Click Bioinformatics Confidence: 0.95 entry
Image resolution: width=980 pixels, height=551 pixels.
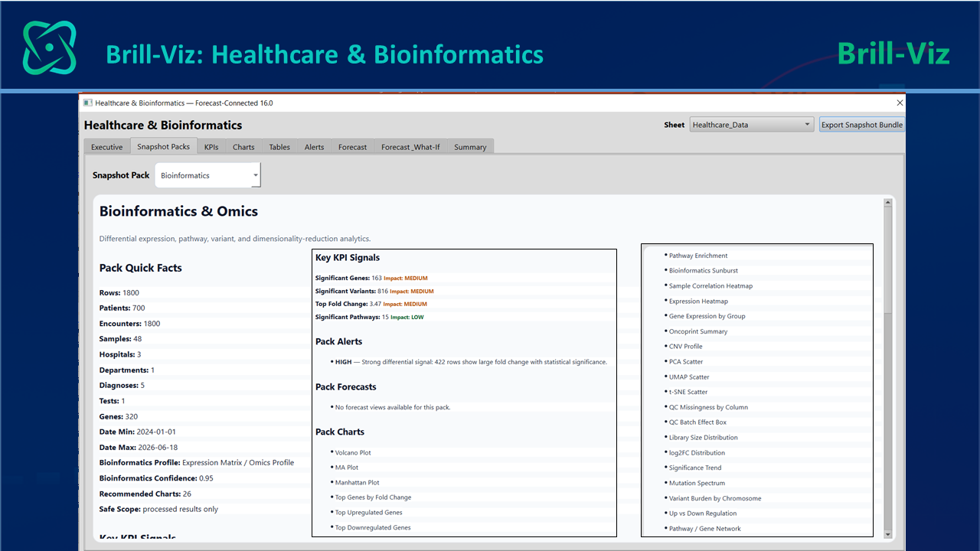pos(156,478)
